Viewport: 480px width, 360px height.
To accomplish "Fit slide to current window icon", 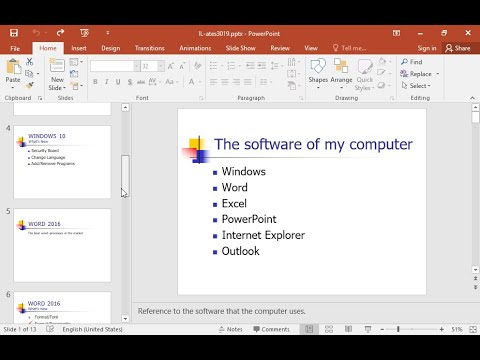I will tap(473, 329).
